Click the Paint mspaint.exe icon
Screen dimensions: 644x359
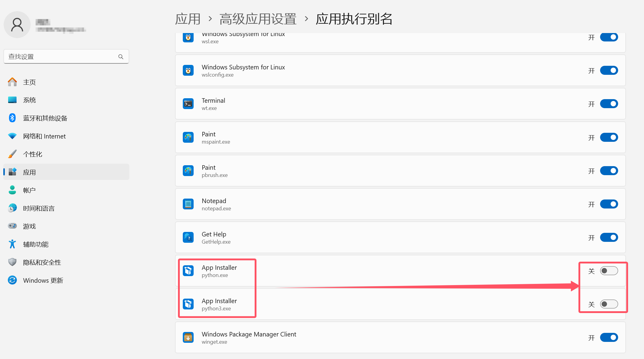188,138
